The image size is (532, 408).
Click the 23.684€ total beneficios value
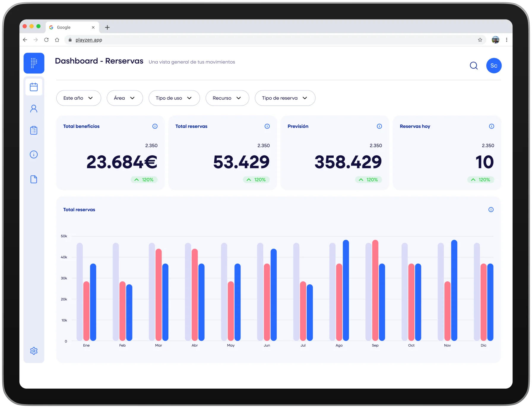coord(122,162)
